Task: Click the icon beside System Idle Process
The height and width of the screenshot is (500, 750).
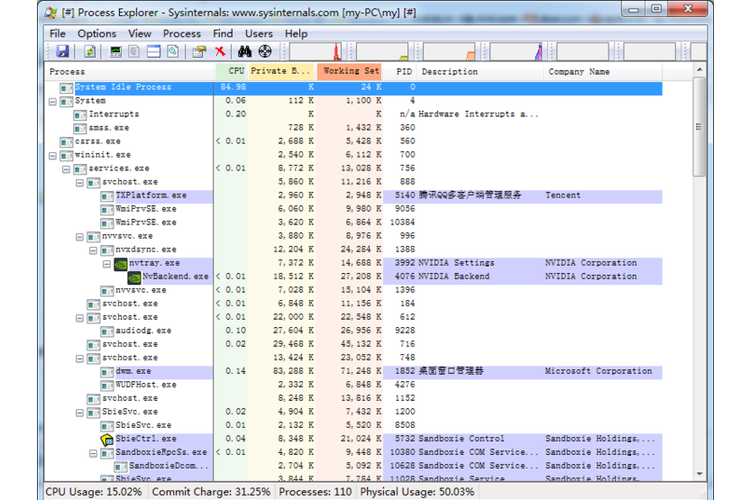Action: pos(66,88)
